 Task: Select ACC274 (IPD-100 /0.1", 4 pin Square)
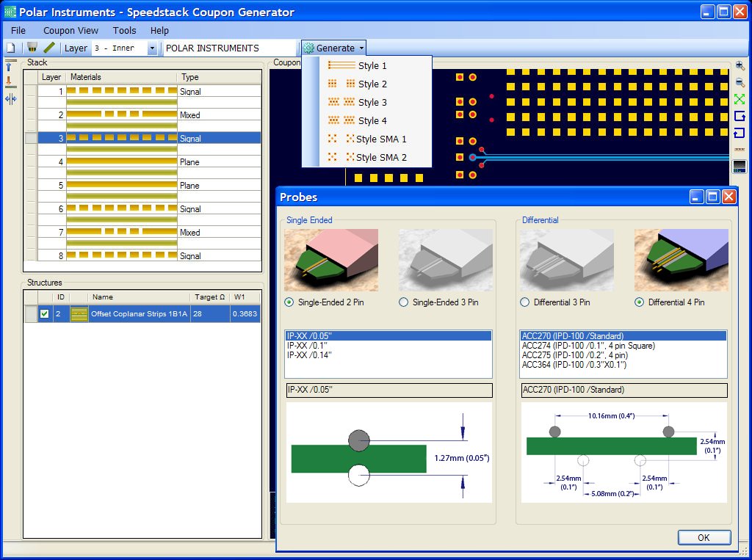pyautogui.click(x=623, y=345)
